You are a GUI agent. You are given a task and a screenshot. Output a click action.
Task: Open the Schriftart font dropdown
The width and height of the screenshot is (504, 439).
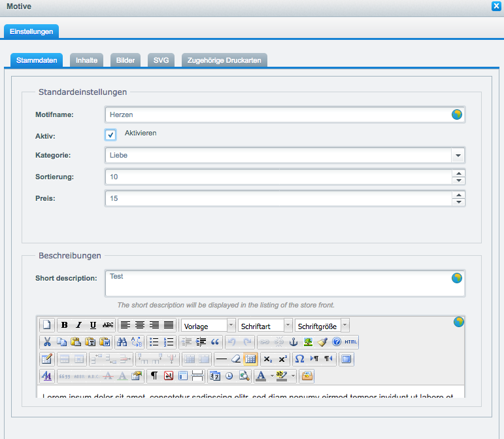(288, 325)
